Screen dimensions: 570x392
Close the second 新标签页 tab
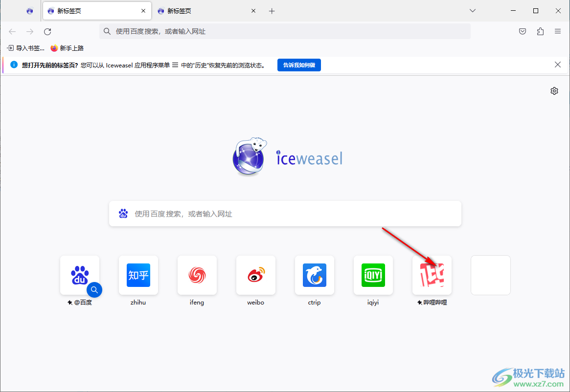[x=253, y=11]
